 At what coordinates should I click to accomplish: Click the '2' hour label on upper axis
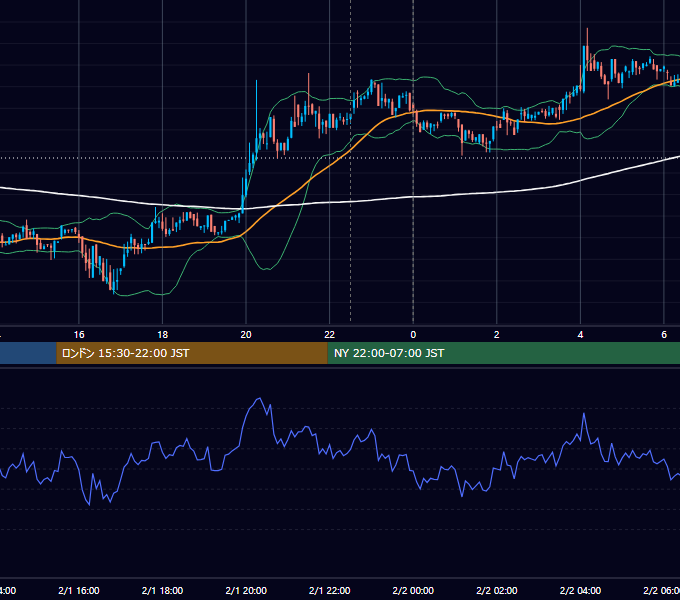[497, 335]
